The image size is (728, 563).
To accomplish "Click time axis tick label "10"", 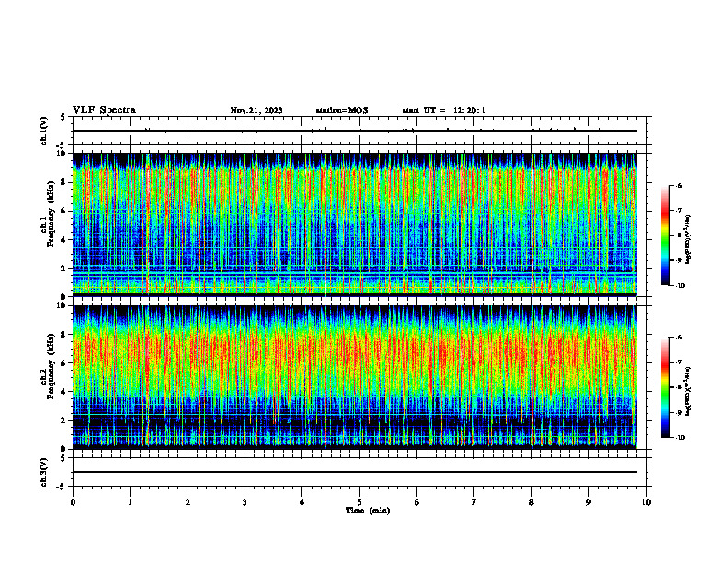I will pos(646,502).
